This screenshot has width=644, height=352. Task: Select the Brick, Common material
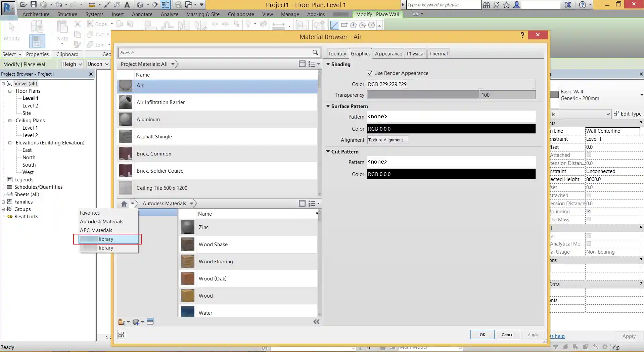point(154,153)
